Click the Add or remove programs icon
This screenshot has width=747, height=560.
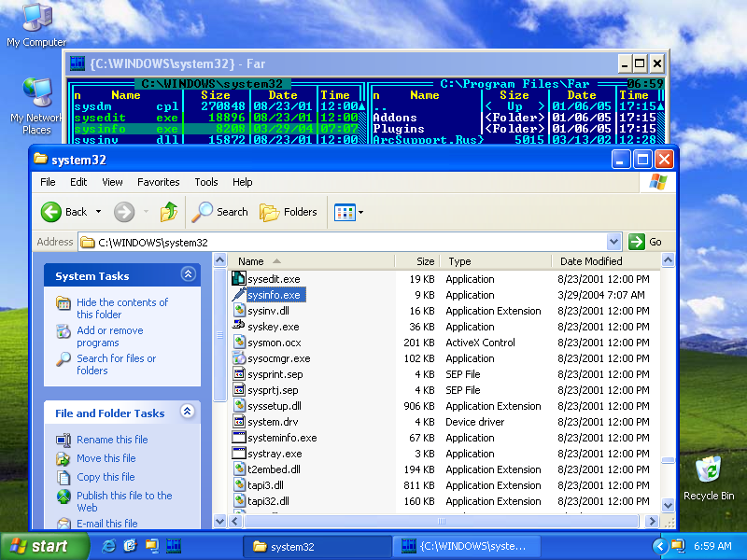click(63, 330)
